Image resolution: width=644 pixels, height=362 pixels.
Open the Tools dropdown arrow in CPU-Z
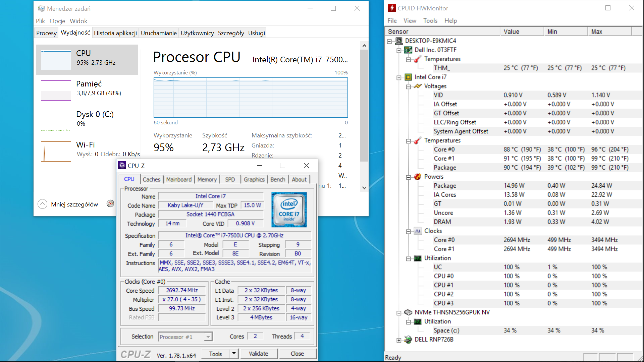click(x=234, y=354)
